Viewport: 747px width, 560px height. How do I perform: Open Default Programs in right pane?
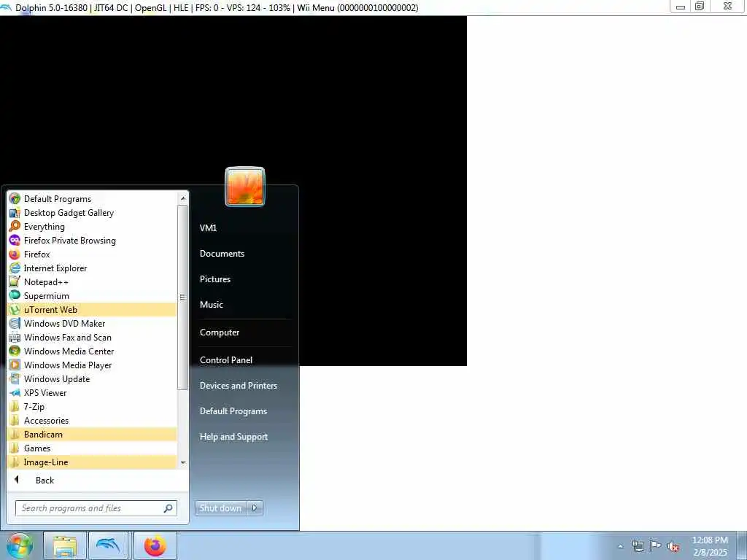tap(233, 411)
